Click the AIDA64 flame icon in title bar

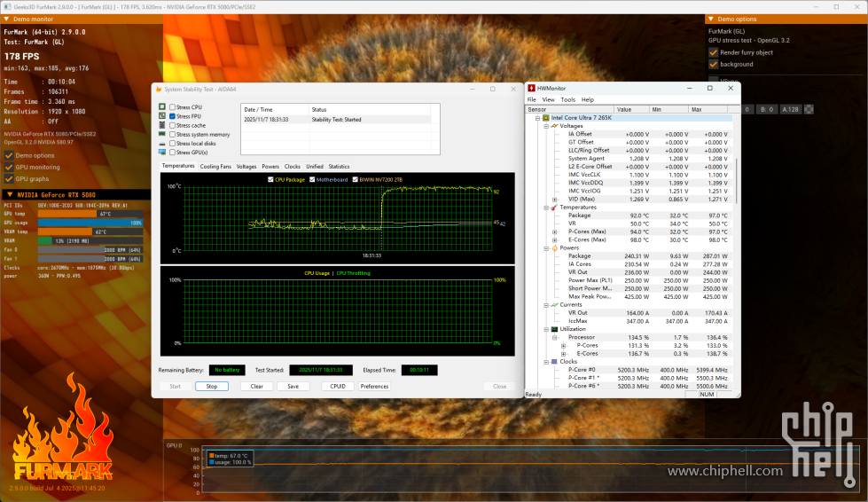click(x=159, y=89)
